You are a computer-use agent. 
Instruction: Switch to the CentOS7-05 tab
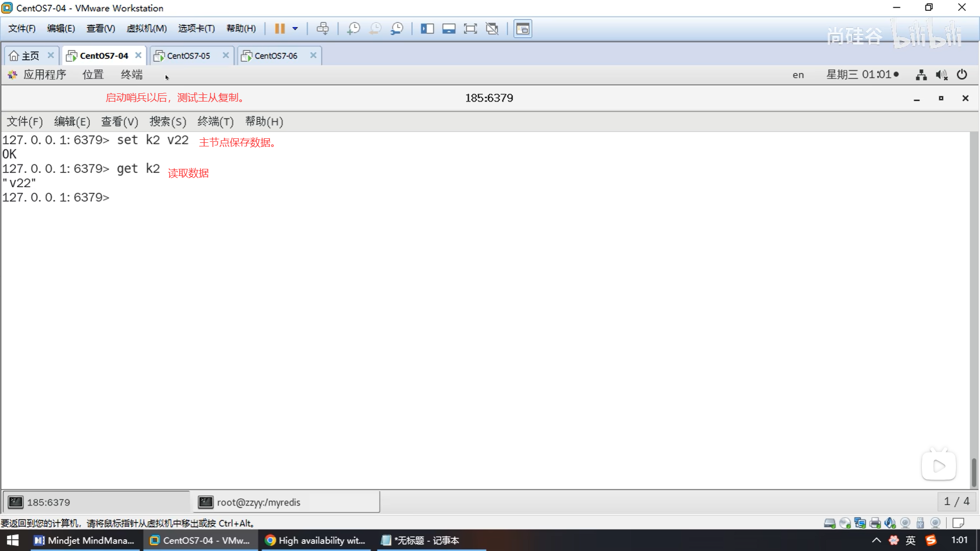[188, 56]
